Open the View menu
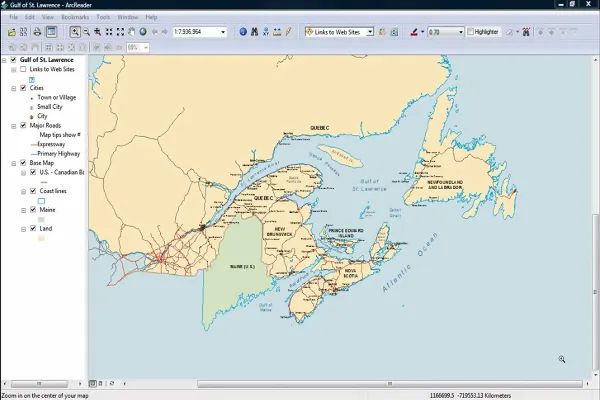 (x=48, y=17)
